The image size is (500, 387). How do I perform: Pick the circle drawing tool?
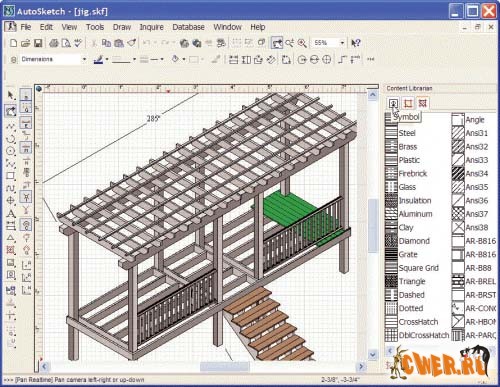pyautogui.click(x=11, y=151)
